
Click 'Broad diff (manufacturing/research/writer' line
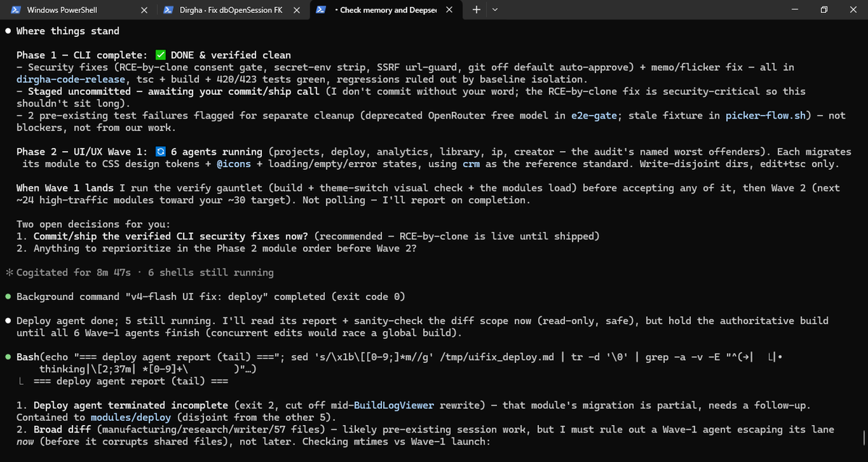425,429
